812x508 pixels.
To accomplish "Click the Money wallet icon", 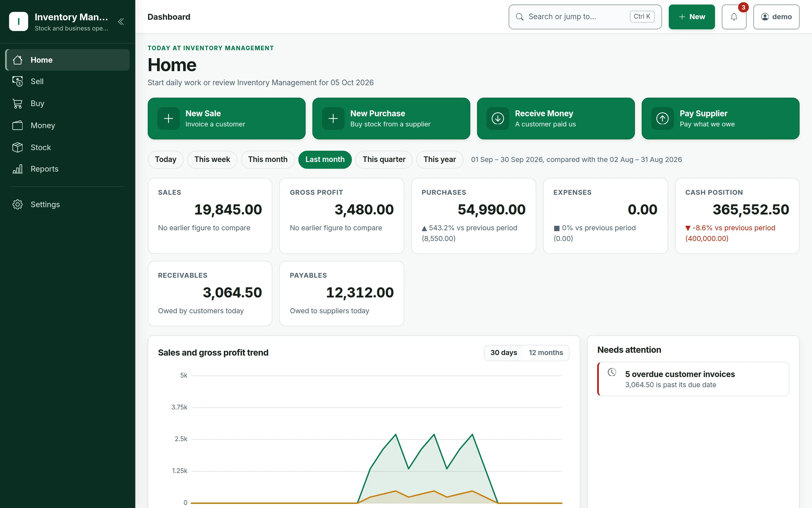I will point(17,125).
